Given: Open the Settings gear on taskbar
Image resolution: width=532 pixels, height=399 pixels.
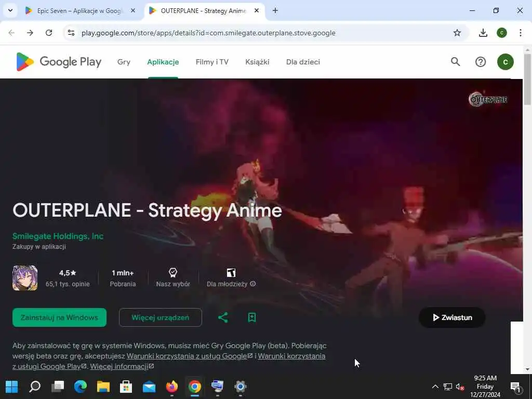Looking at the screenshot, I should point(240,387).
